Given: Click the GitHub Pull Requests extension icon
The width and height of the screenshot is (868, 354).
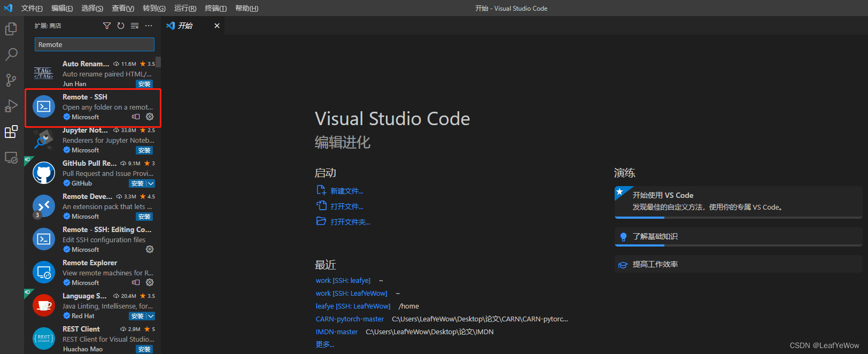Looking at the screenshot, I should click(x=44, y=173).
